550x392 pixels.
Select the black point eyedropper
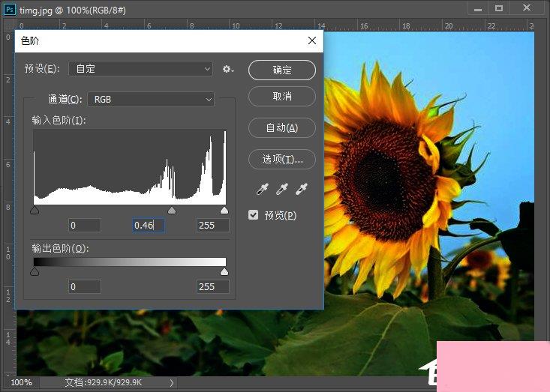(x=263, y=189)
